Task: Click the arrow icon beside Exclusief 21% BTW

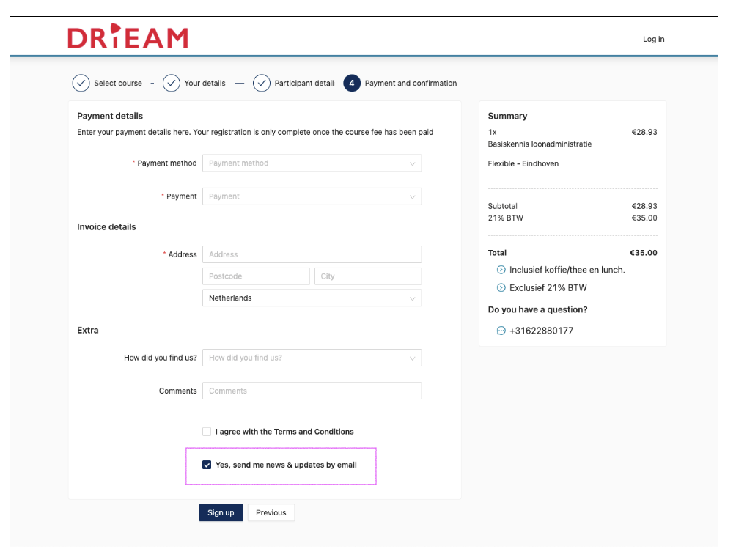Action: tap(501, 288)
